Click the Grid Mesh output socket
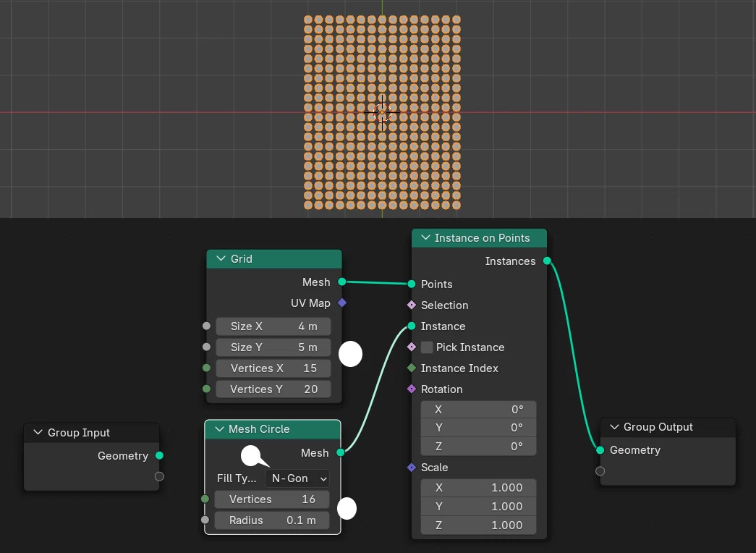 342,282
